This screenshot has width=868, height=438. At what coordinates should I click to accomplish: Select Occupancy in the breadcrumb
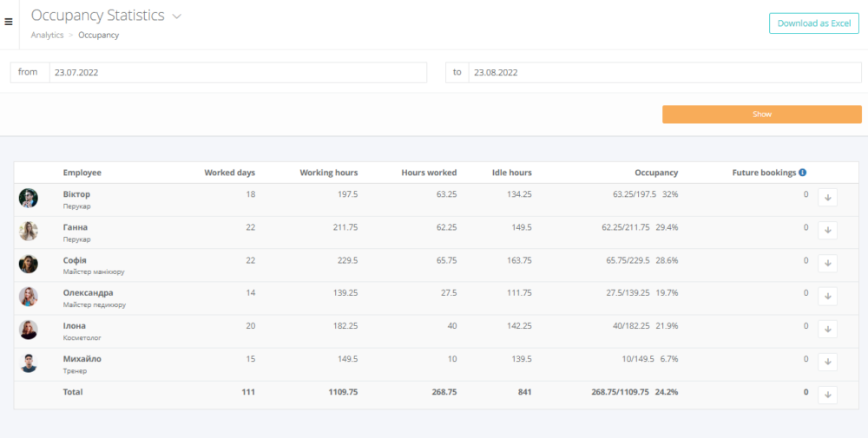click(98, 36)
